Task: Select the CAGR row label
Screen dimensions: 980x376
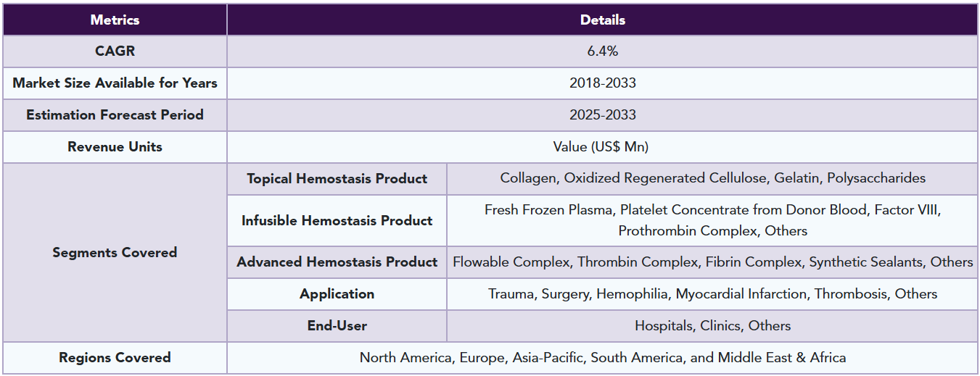Action: coord(115,51)
